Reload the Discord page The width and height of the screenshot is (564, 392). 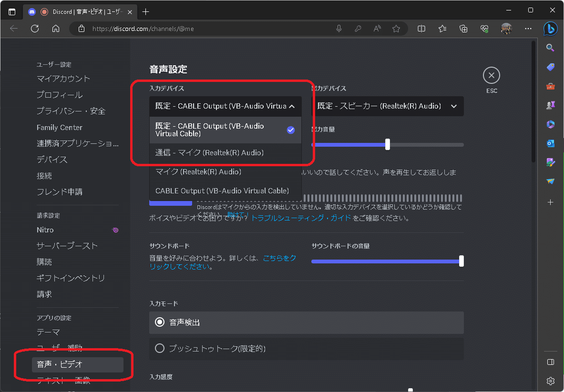point(35,29)
